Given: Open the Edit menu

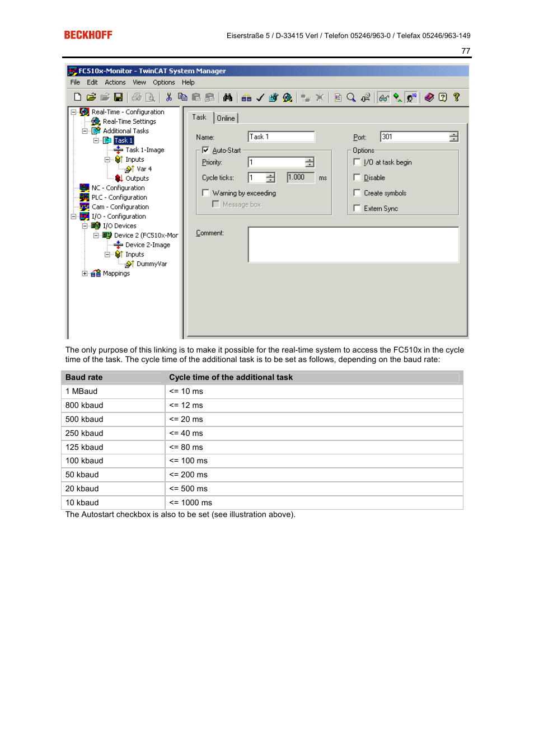Looking at the screenshot, I should point(92,82).
